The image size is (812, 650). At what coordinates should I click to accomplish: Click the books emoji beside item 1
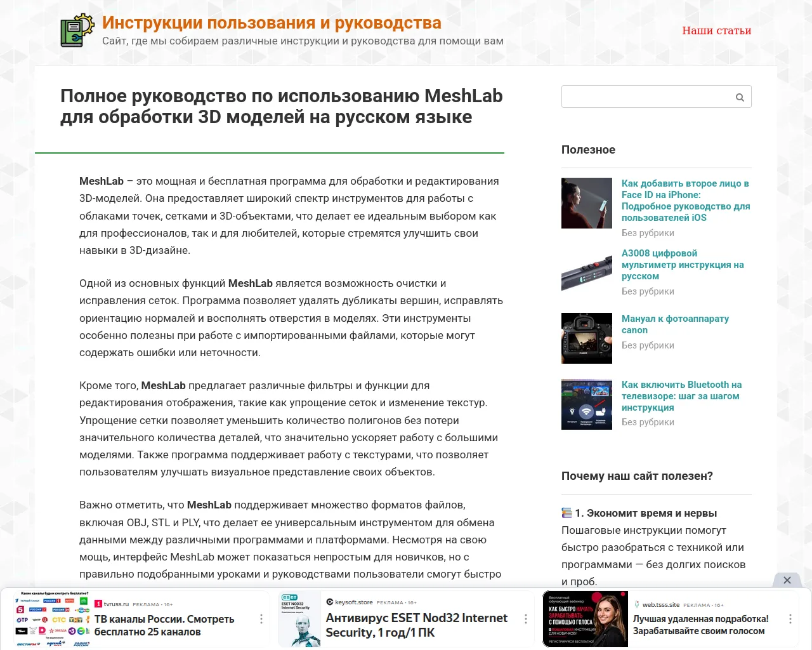[x=567, y=513]
